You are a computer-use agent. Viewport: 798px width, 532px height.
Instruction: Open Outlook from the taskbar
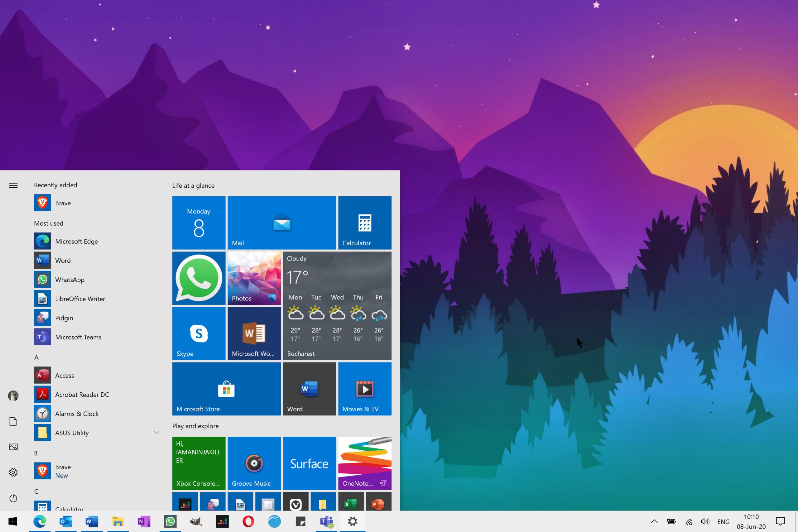click(x=66, y=521)
